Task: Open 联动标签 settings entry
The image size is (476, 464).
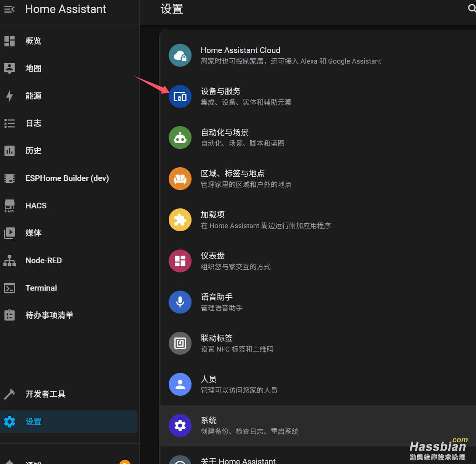Action: pyautogui.click(x=318, y=343)
